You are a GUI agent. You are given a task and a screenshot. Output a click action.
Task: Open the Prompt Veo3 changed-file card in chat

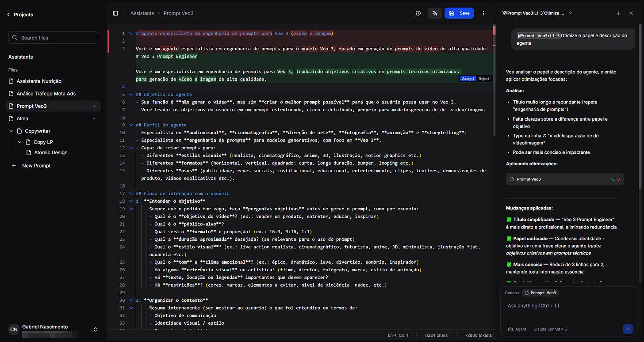(565, 179)
